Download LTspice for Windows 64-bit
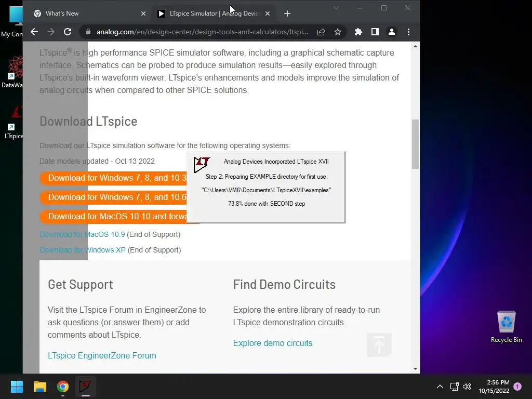The height and width of the screenshot is (399, 532). click(114, 197)
